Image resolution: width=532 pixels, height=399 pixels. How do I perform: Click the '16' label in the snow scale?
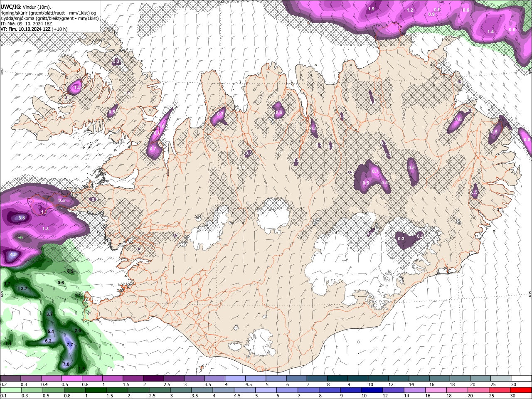432,384
